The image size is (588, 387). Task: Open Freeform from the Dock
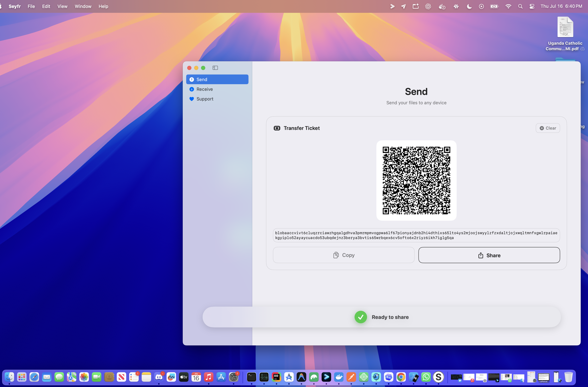click(x=171, y=377)
